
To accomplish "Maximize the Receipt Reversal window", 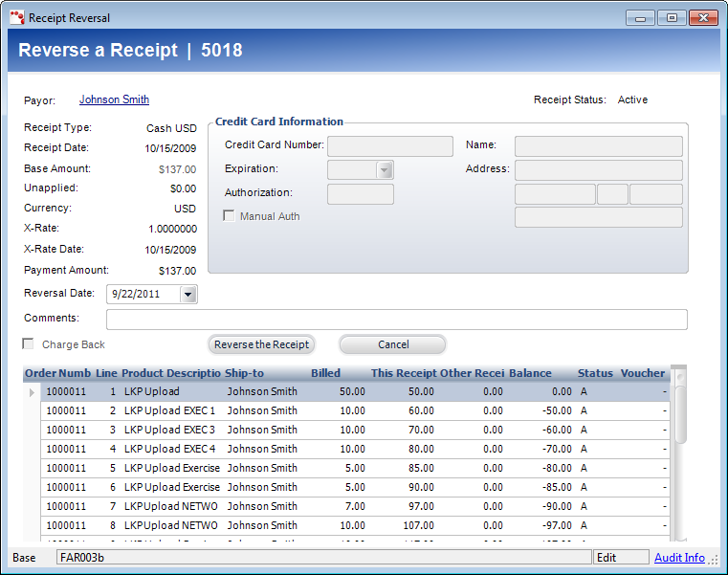I will point(672,17).
